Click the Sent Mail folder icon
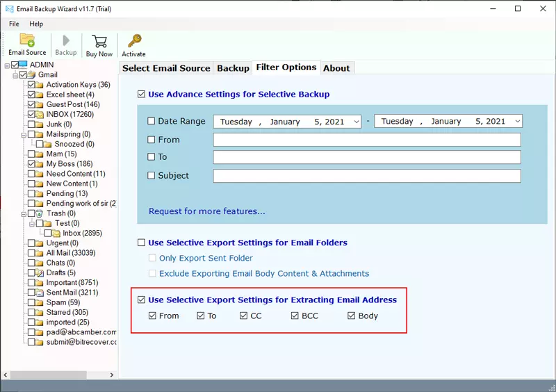This screenshot has height=392, width=556. click(40, 293)
